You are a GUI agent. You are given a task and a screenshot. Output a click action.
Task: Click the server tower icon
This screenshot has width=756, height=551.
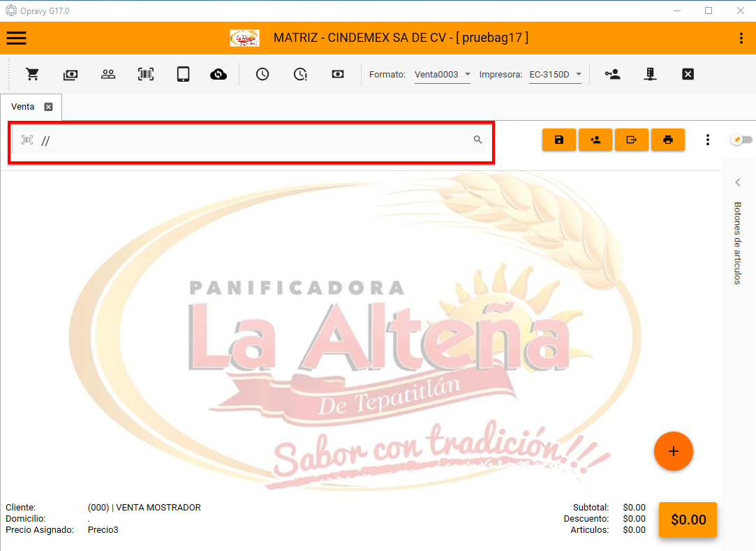click(x=651, y=74)
